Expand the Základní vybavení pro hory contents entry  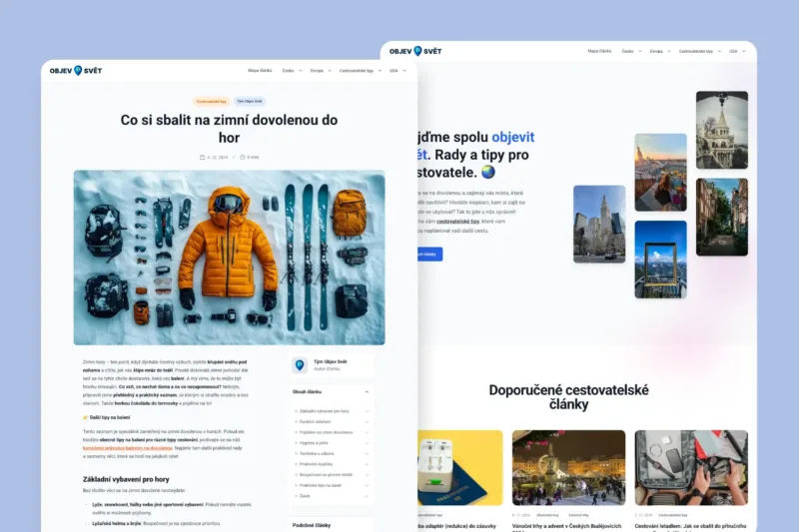tap(368, 411)
